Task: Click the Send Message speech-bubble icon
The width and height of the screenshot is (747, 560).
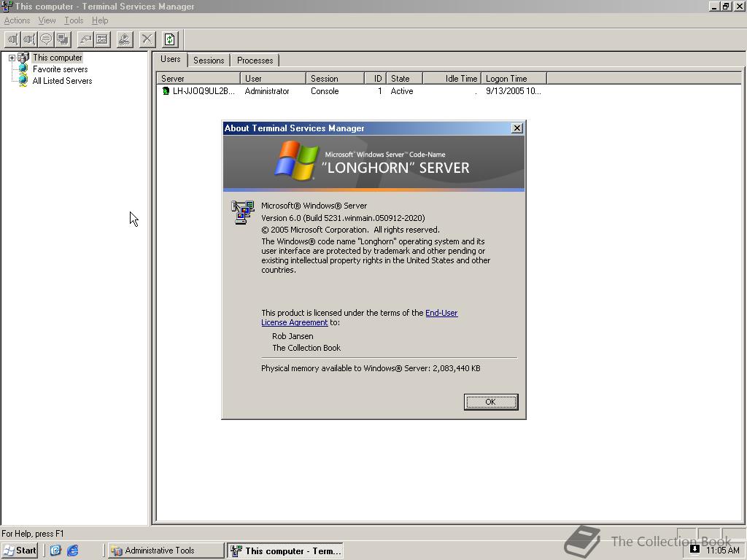Action: [46, 39]
